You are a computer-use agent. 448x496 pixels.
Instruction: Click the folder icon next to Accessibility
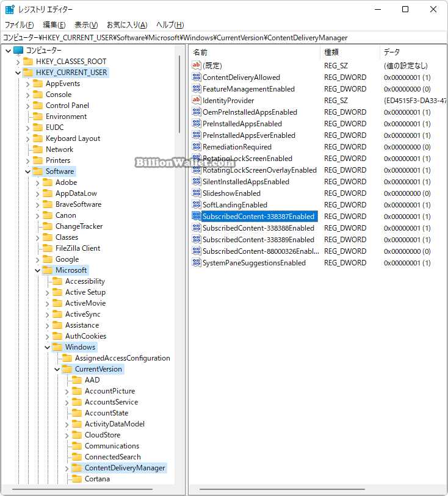click(x=57, y=281)
